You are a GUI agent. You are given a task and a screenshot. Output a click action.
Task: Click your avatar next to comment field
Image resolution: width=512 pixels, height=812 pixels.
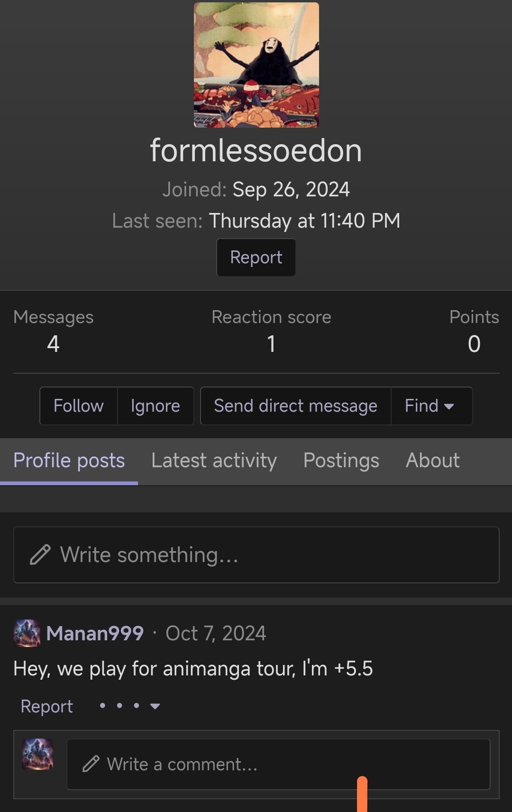[x=37, y=754]
